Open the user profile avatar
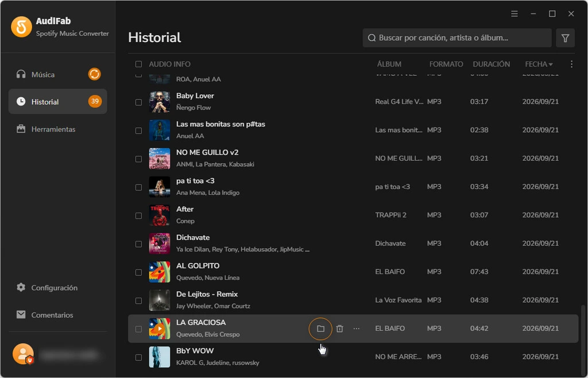Viewport: 588px width, 378px height. point(23,354)
